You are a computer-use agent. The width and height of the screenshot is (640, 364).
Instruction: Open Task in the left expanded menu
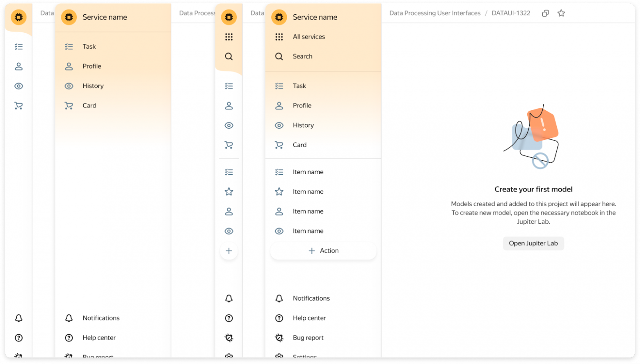click(113, 47)
